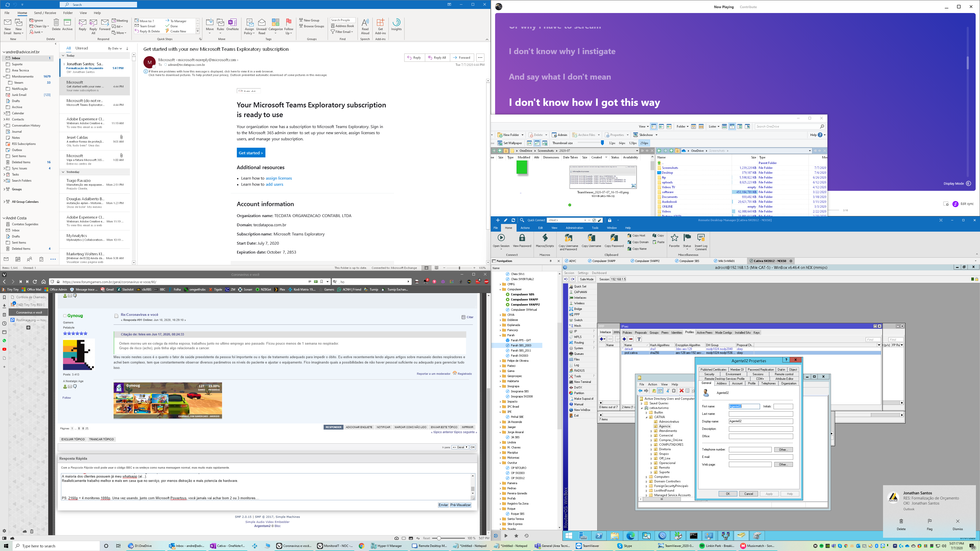
Task: Open People icon in Outlook bottom navigation
Action: (29, 259)
